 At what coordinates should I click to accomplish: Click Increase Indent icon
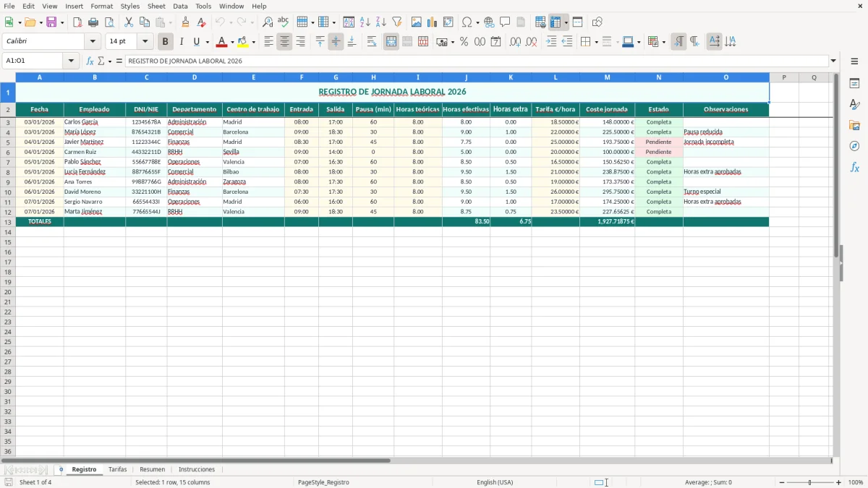click(x=552, y=42)
